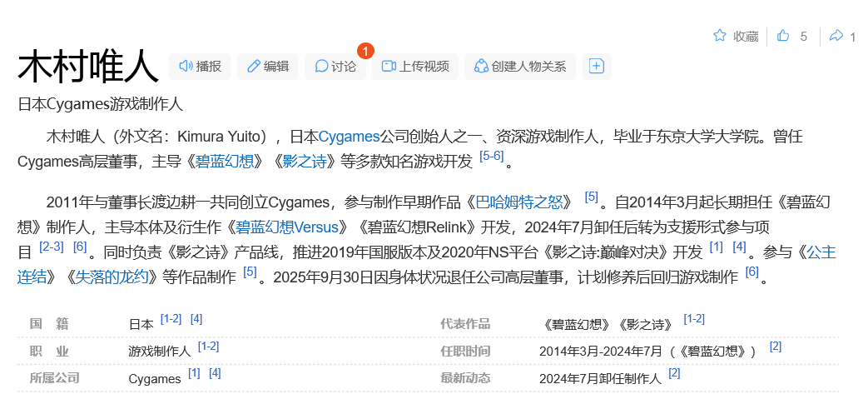The image size is (868, 409).
Task: Click citation [6] next to [2-3]
Action: pyautogui.click(x=80, y=247)
